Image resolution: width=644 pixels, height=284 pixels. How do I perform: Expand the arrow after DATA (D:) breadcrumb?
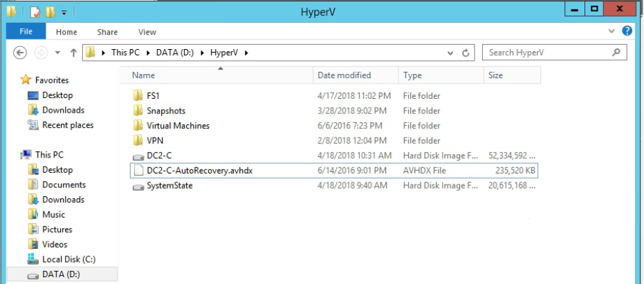tap(202, 53)
